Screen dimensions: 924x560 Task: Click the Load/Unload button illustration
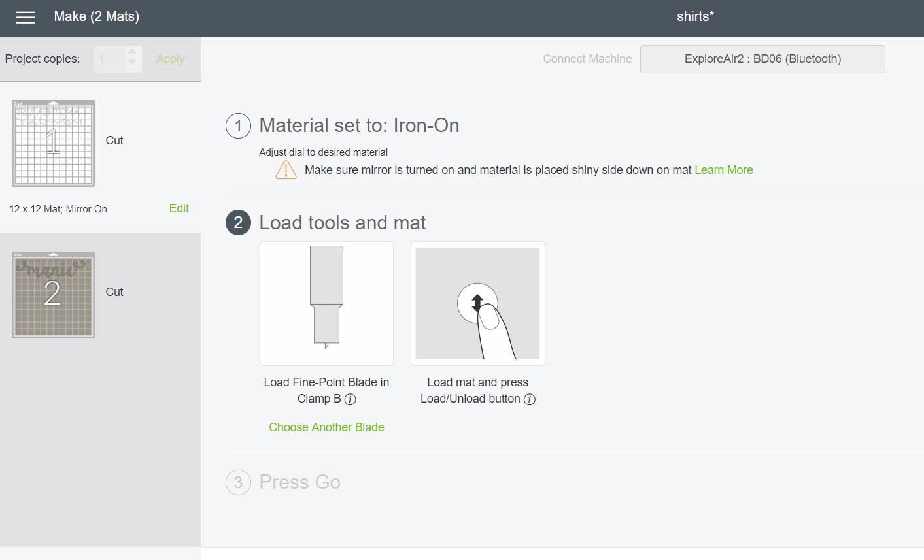click(477, 303)
